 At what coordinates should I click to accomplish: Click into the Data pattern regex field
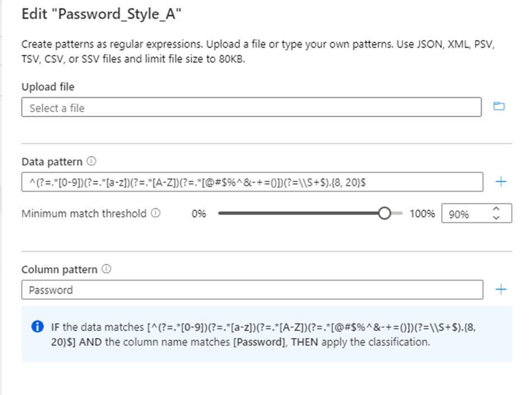click(251, 182)
